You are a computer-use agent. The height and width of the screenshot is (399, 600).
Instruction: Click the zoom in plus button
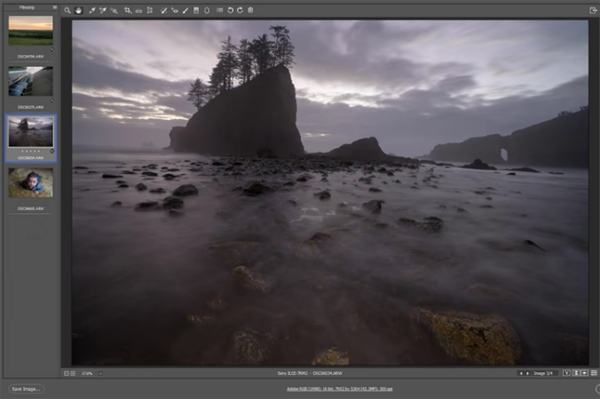point(73,373)
